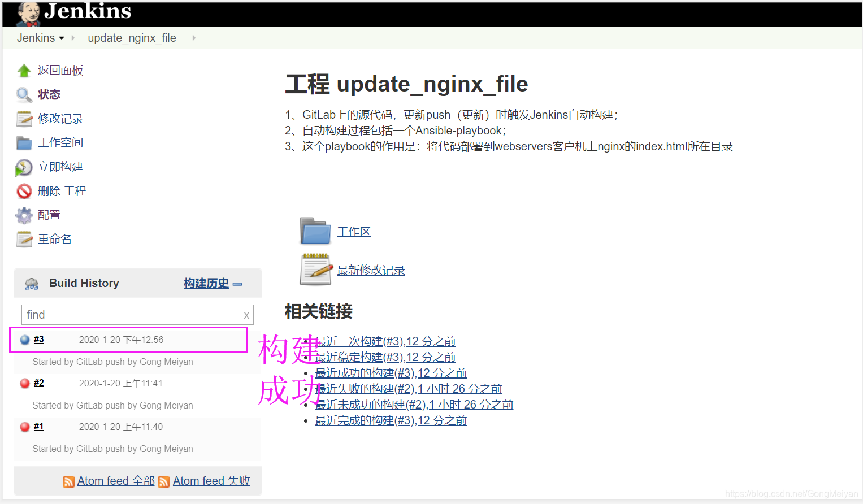863x504 pixels.
Task: Open 最近失败的构建(#2) link
Action: point(409,389)
